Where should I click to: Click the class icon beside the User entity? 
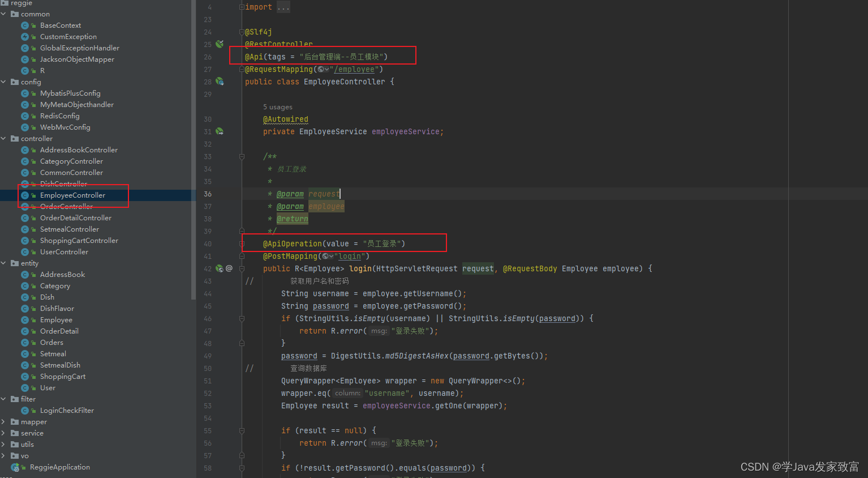25,388
